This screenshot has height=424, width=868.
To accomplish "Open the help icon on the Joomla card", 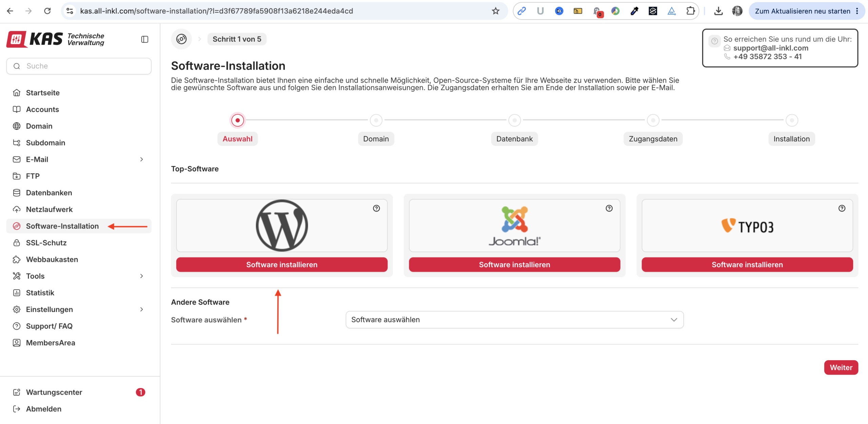I will (x=609, y=208).
